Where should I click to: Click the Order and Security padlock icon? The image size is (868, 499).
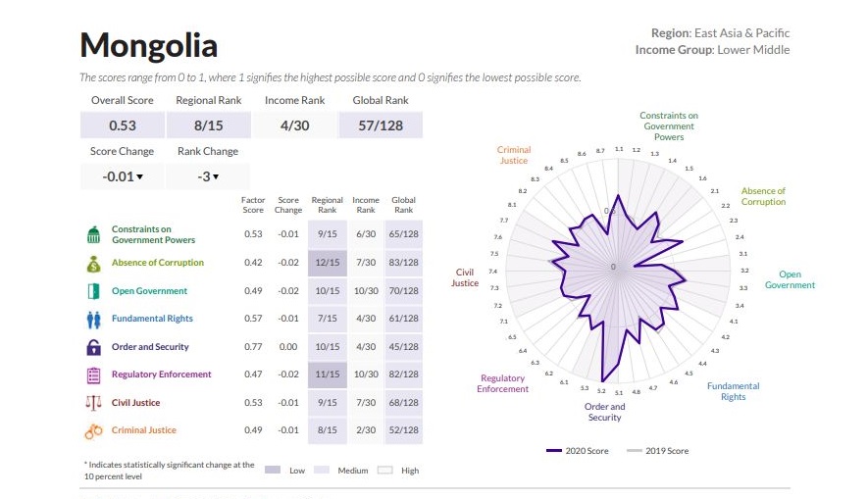[x=94, y=347]
